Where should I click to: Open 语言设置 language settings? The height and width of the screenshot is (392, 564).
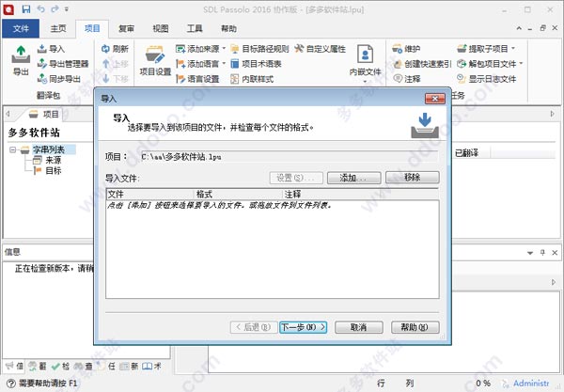click(197, 79)
